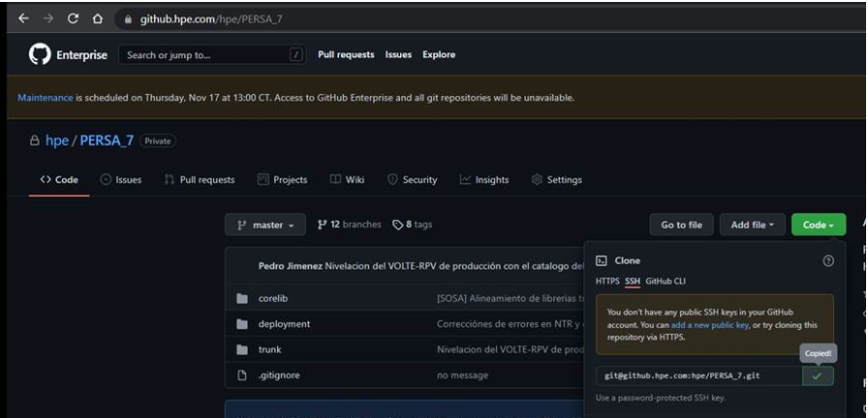Click the GitHub Octocat logo
This screenshot has height=418, width=868.
(x=40, y=54)
